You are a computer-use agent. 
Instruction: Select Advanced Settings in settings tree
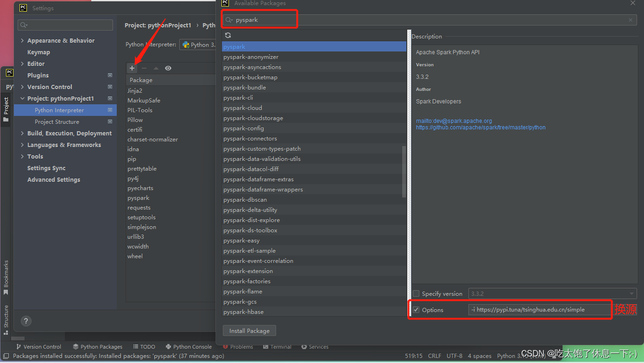pos(54,179)
